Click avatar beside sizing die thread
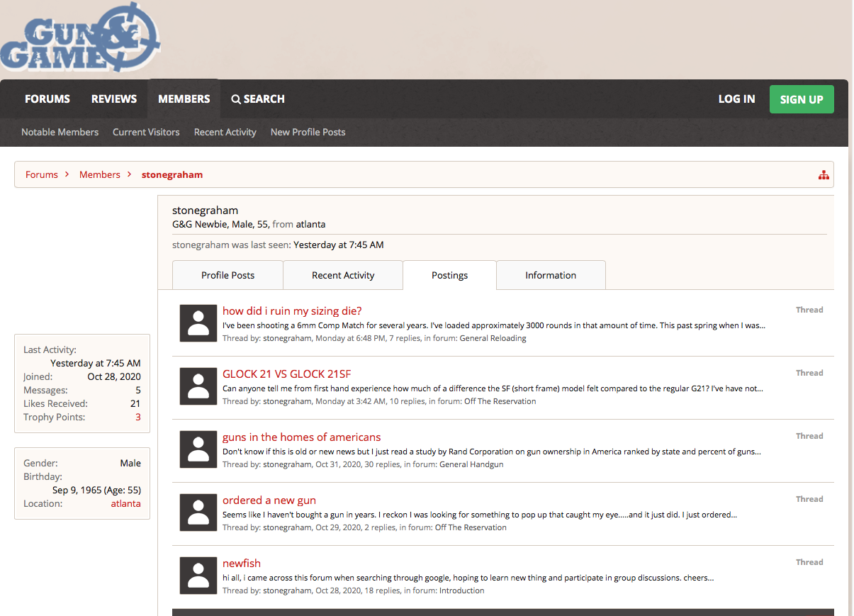 (198, 323)
